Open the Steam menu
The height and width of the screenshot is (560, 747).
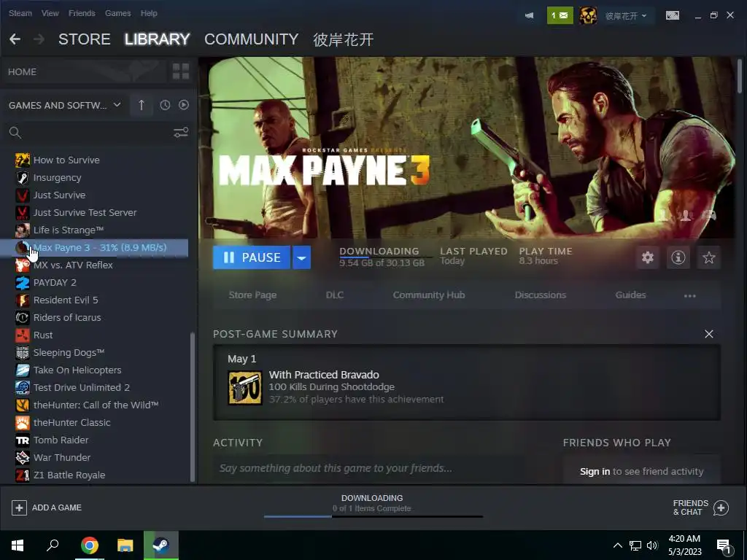click(x=20, y=13)
